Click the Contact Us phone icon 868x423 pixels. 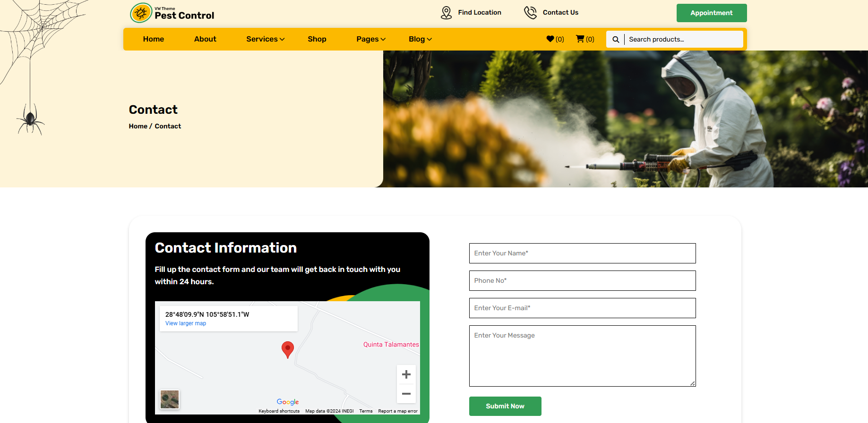coord(530,13)
